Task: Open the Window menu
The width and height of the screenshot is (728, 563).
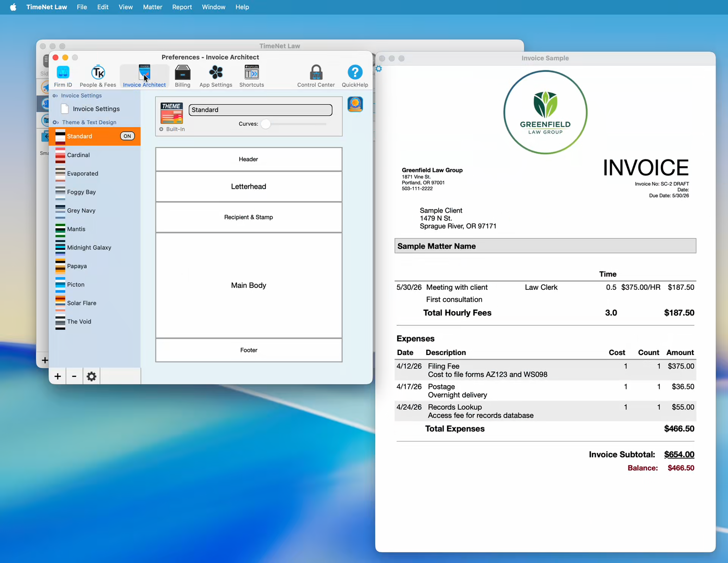Action: click(x=214, y=7)
